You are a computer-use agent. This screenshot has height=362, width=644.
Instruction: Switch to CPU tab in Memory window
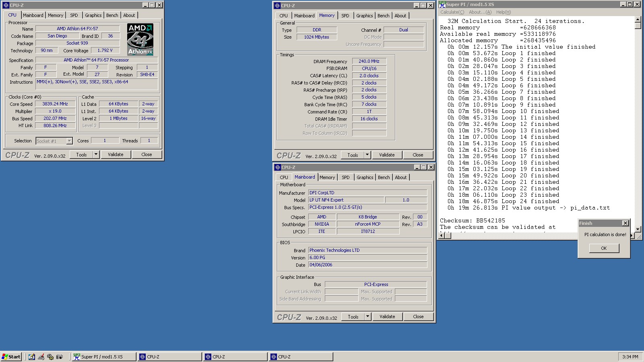[284, 16]
